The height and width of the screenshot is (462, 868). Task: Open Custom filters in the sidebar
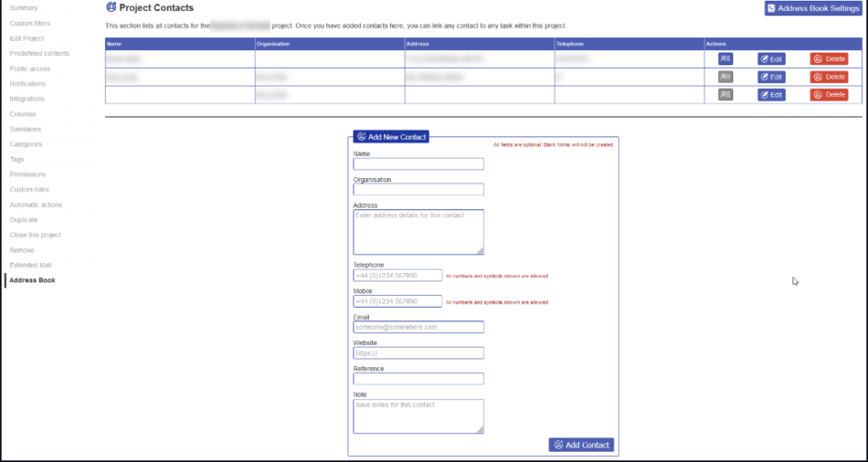coord(30,23)
